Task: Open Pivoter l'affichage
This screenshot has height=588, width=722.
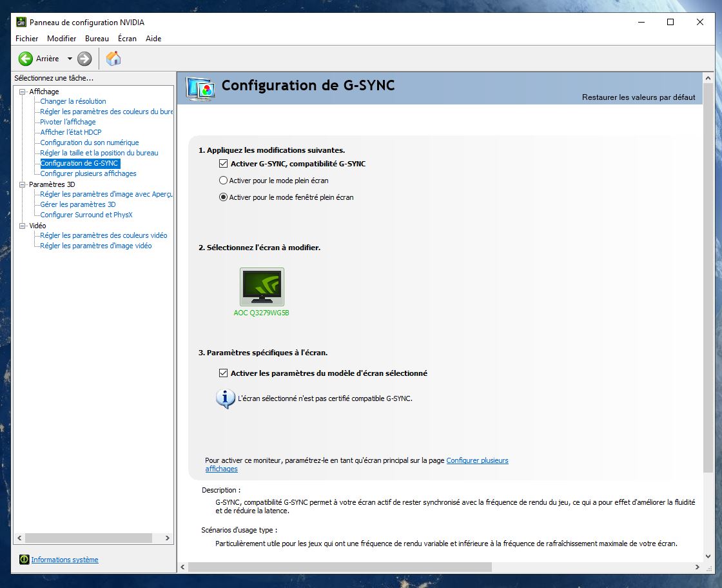Action: 68,122
